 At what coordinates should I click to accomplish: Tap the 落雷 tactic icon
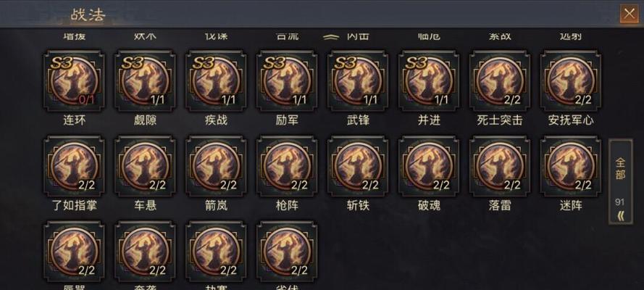click(500, 166)
